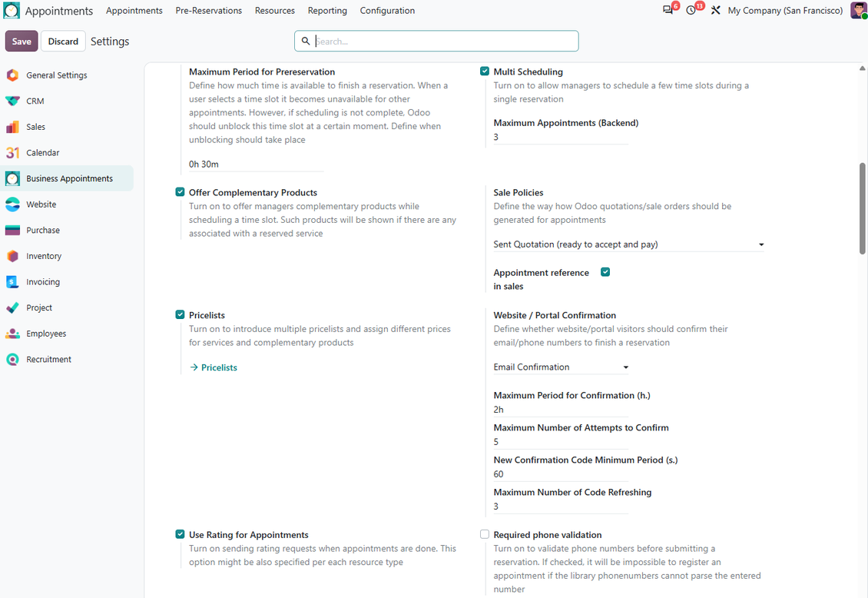
Task: Open the Configuration menu
Action: [x=387, y=11]
